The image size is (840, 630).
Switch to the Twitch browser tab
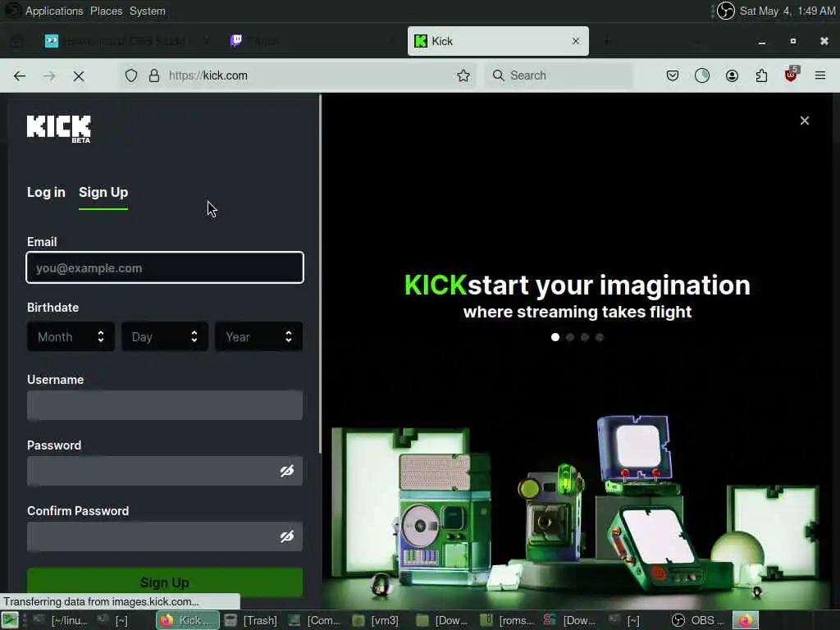[313, 41]
